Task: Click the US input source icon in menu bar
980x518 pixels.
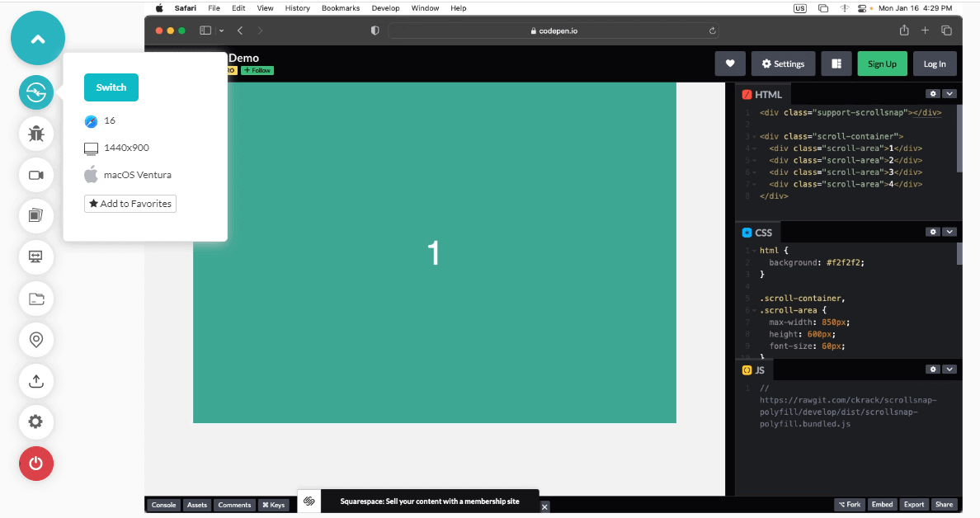Action: pyautogui.click(x=800, y=8)
